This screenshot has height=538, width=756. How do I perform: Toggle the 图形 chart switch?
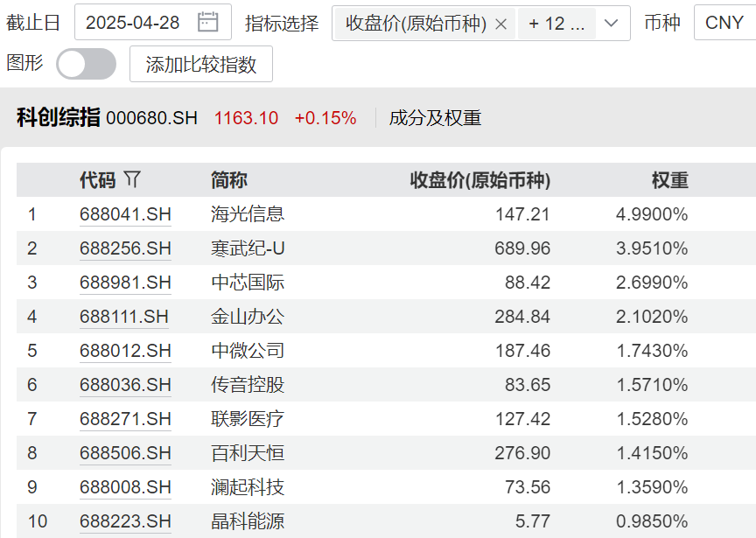coord(87,64)
